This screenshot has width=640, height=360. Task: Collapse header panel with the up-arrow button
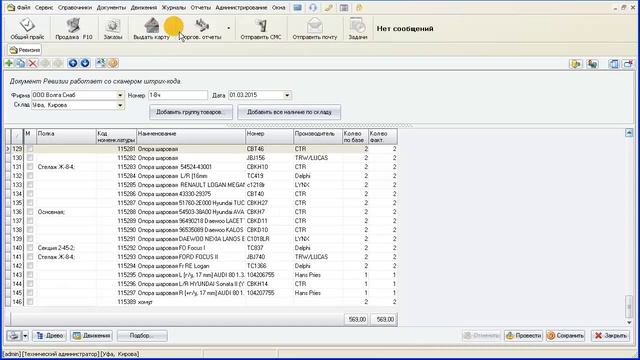(629, 133)
